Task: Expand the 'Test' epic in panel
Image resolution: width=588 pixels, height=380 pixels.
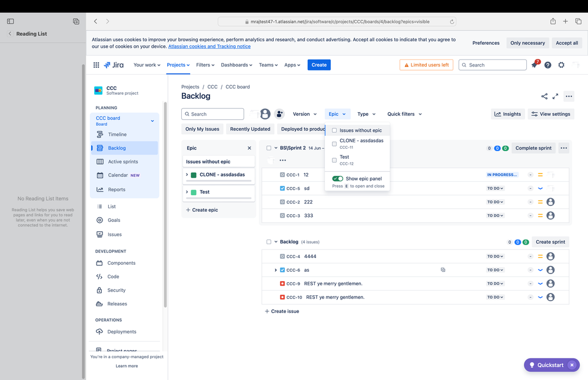Action: click(187, 192)
